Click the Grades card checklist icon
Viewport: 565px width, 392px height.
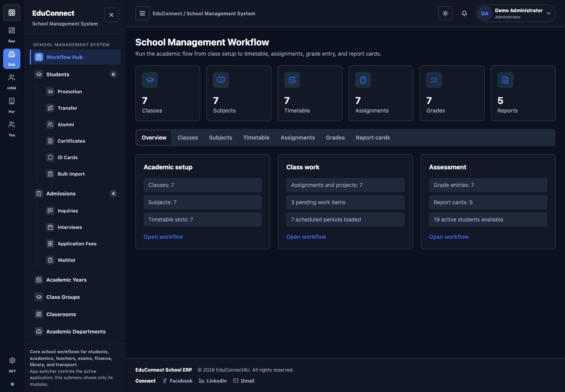434,80
